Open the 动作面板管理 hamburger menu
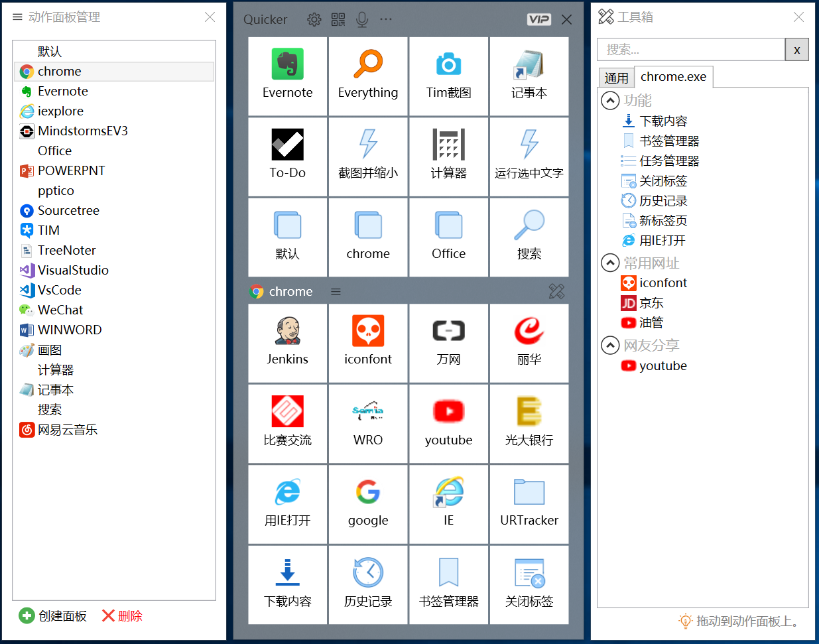819x644 pixels. 17,17
